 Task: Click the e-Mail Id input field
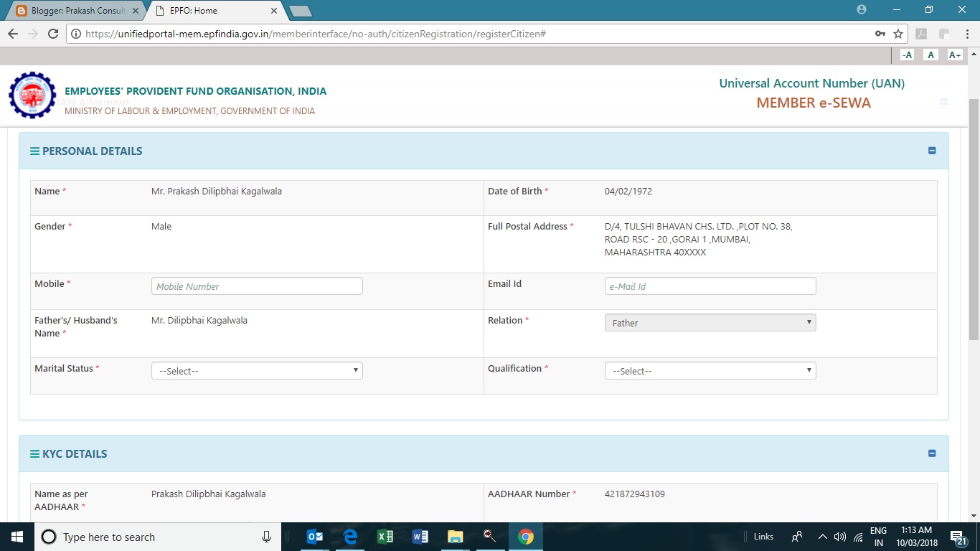(x=710, y=286)
